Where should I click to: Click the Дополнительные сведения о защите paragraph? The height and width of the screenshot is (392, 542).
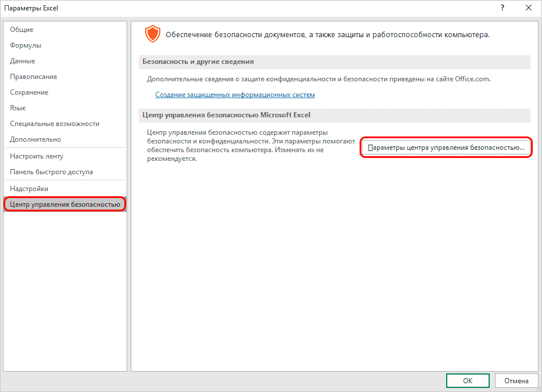click(319, 79)
